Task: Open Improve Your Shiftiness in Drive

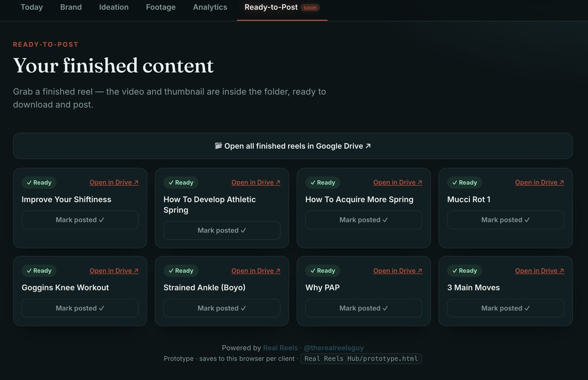Action: click(x=114, y=183)
